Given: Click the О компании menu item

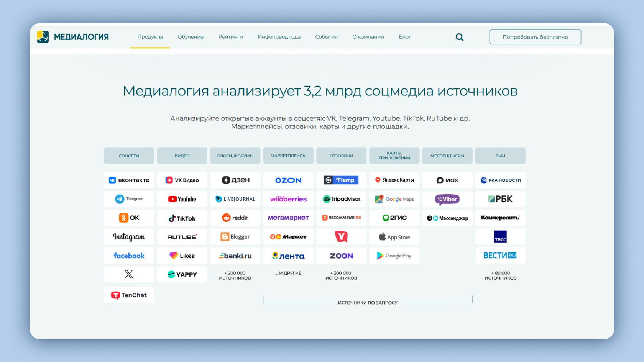Looking at the screenshot, I should [x=368, y=37].
